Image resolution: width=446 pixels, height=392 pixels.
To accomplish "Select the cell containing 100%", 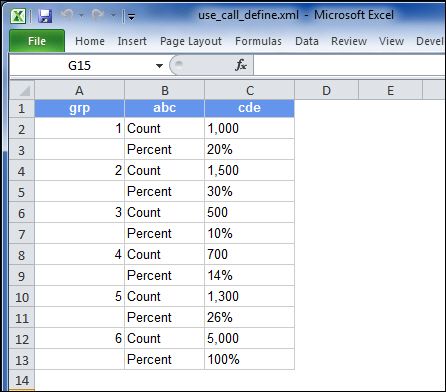I will coord(249,359).
